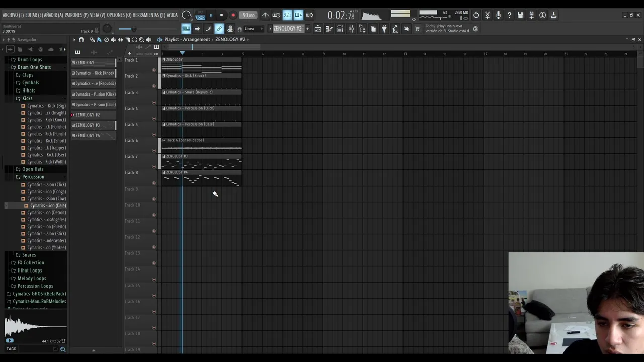Pause playback with the play/pause button
The width and height of the screenshot is (644, 362).
(211, 15)
